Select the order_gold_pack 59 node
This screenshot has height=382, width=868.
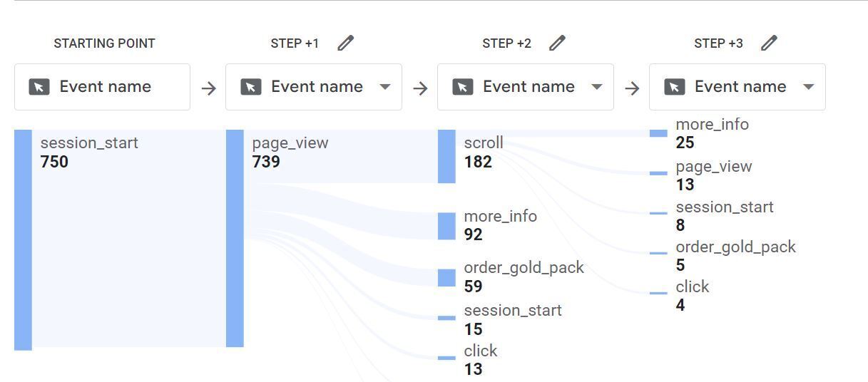coord(446,277)
